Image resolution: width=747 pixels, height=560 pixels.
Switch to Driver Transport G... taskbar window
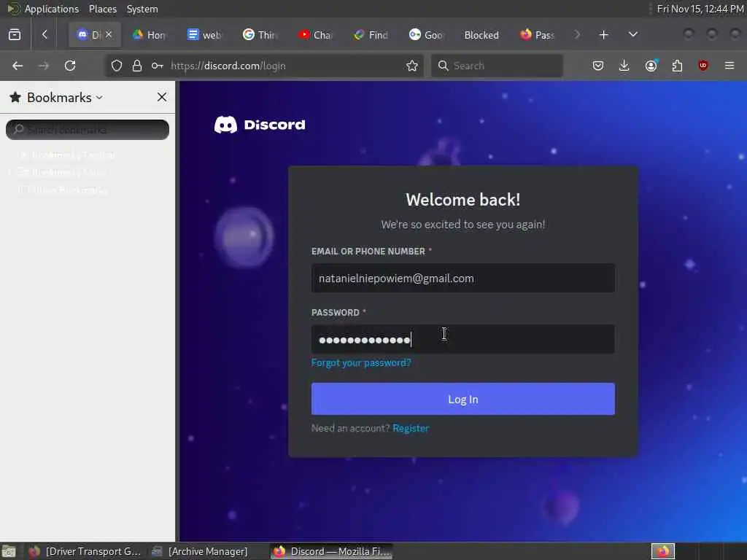coord(85,551)
